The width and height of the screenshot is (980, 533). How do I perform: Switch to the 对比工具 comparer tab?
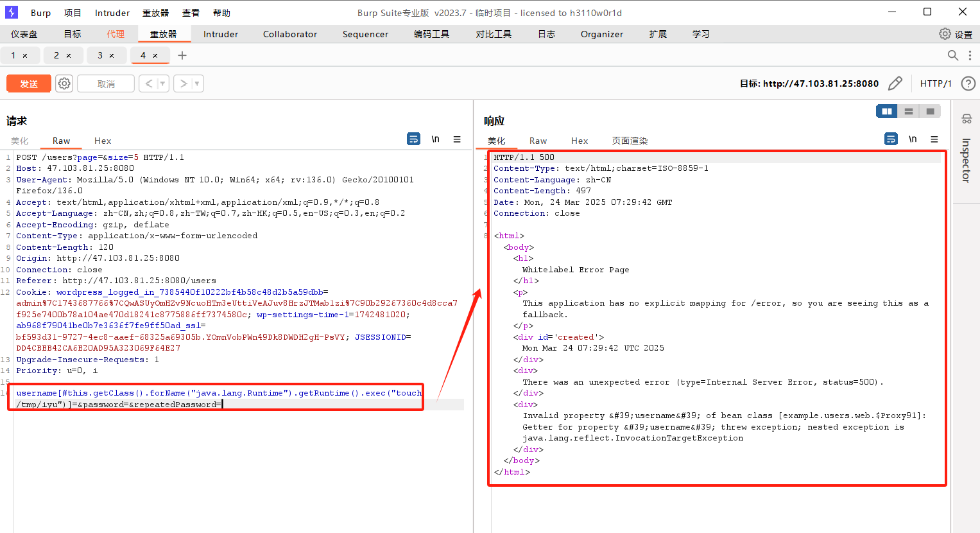[x=494, y=34]
